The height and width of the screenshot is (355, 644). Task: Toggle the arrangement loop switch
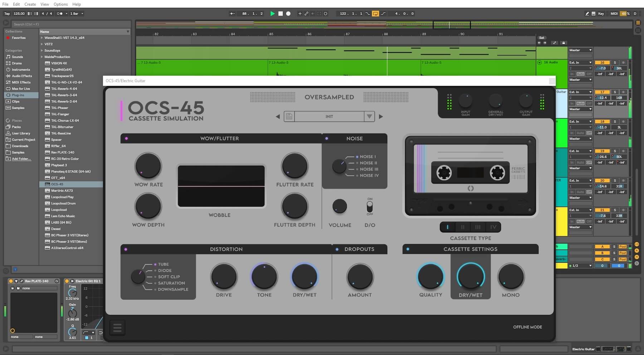point(375,14)
